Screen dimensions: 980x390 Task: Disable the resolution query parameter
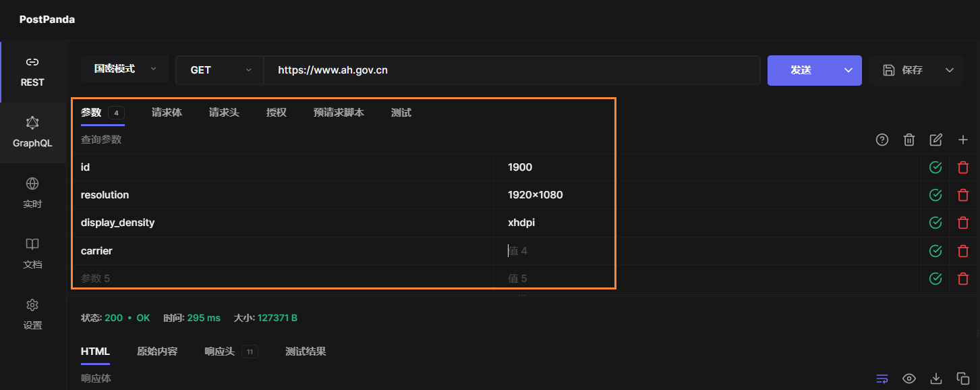935,194
